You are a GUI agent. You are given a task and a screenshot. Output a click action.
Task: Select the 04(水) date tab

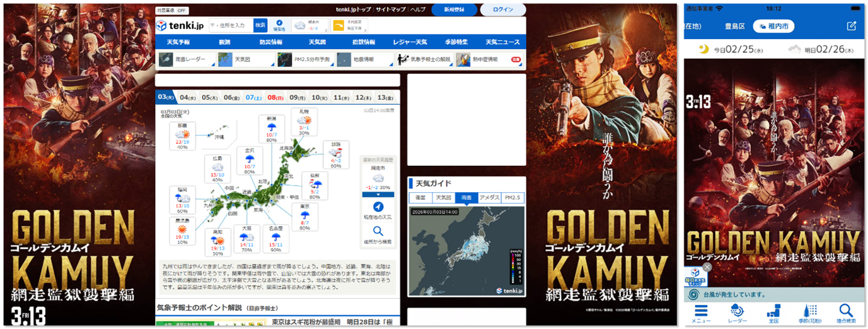tap(188, 98)
